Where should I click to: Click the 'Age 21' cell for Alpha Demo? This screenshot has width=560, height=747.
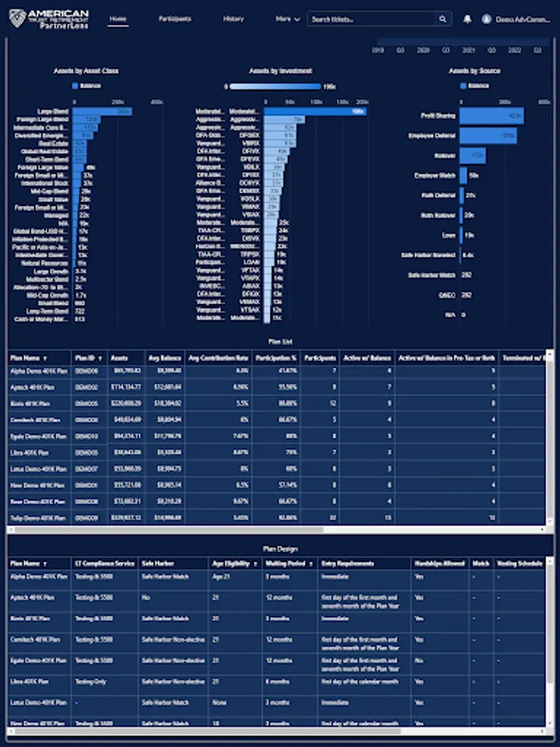click(221, 577)
